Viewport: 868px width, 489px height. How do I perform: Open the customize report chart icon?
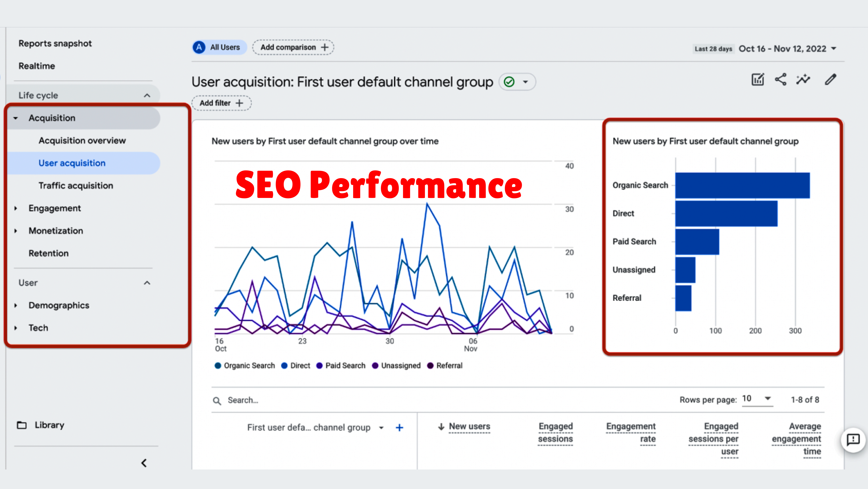point(757,80)
